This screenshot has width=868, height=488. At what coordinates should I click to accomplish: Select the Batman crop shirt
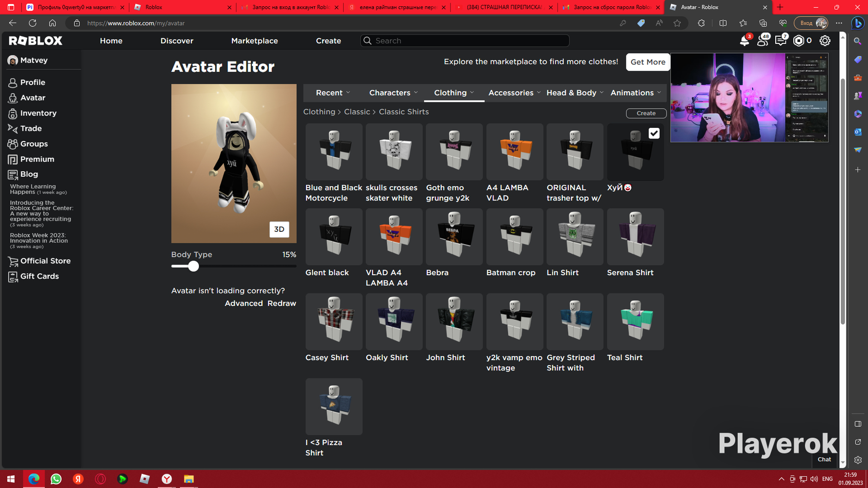pyautogui.click(x=515, y=237)
